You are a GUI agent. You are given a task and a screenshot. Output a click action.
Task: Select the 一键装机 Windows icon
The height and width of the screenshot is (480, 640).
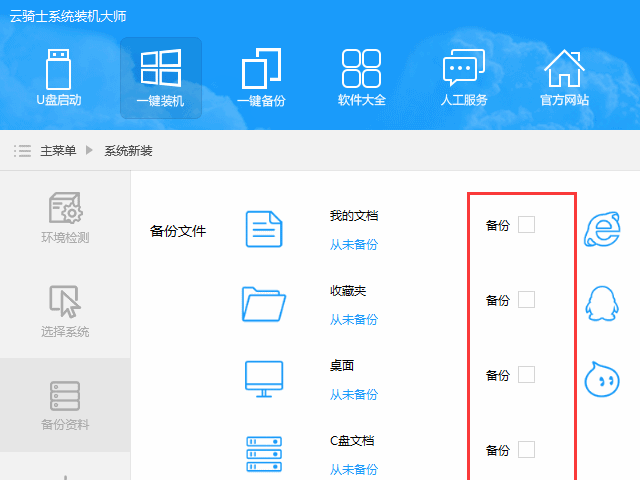[x=161, y=68]
